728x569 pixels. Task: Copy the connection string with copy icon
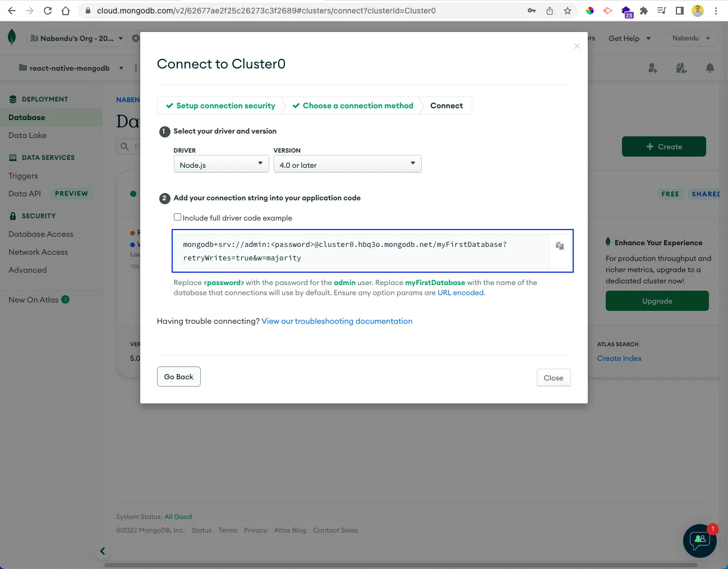(559, 246)
